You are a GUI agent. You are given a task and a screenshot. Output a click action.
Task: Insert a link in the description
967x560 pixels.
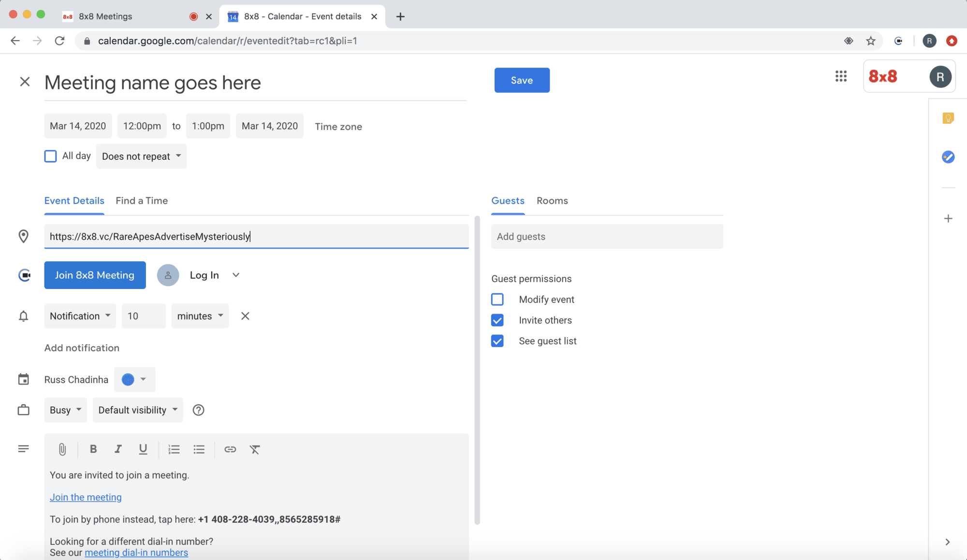tap(230, 449)
